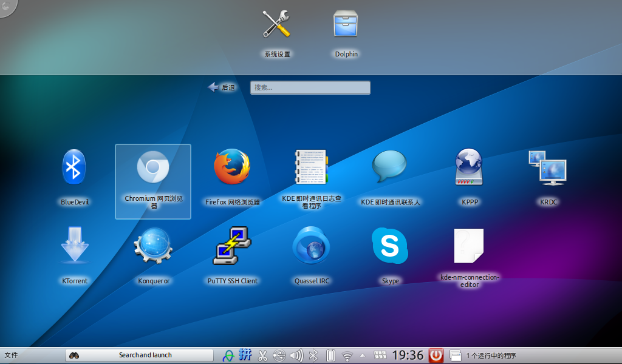The height and width of the screenshot is (364, 622).
Task: Click the Bluetooth tray icon
Action: point(313,356)
